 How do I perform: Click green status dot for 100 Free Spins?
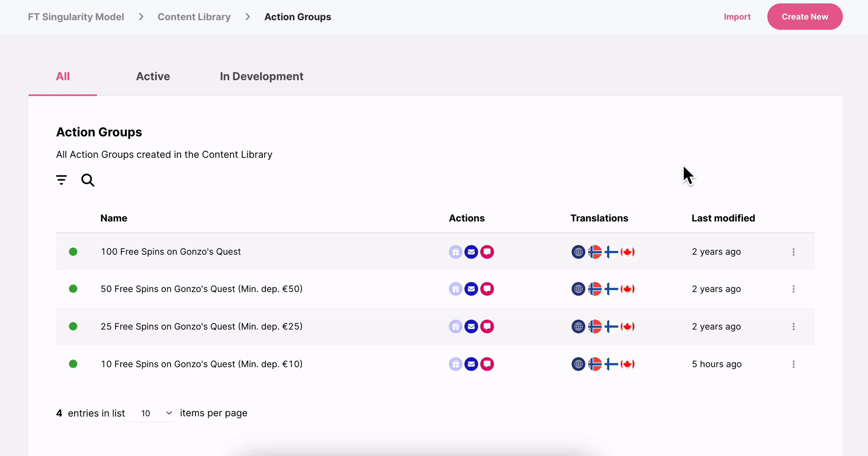[73, 252]
